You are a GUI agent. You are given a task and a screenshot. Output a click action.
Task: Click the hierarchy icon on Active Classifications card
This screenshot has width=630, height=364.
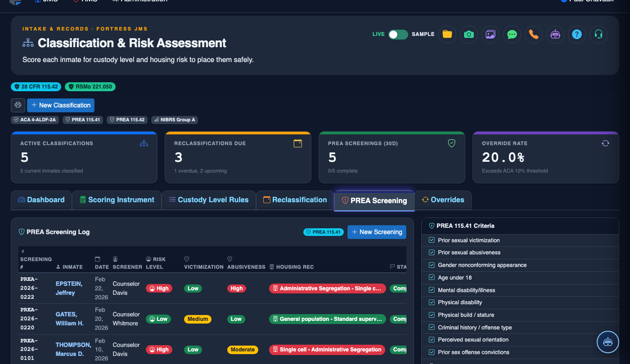pyautogui.click(x=144, y=143)
